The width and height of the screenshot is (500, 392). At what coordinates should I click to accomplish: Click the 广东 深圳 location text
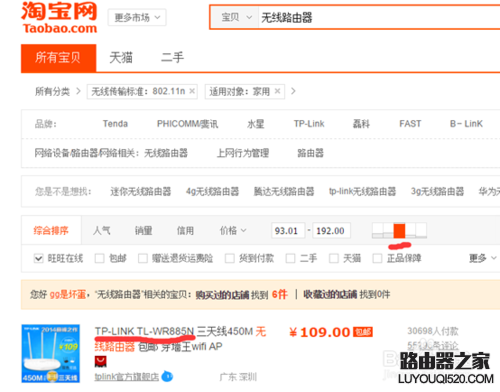(238, 377)
